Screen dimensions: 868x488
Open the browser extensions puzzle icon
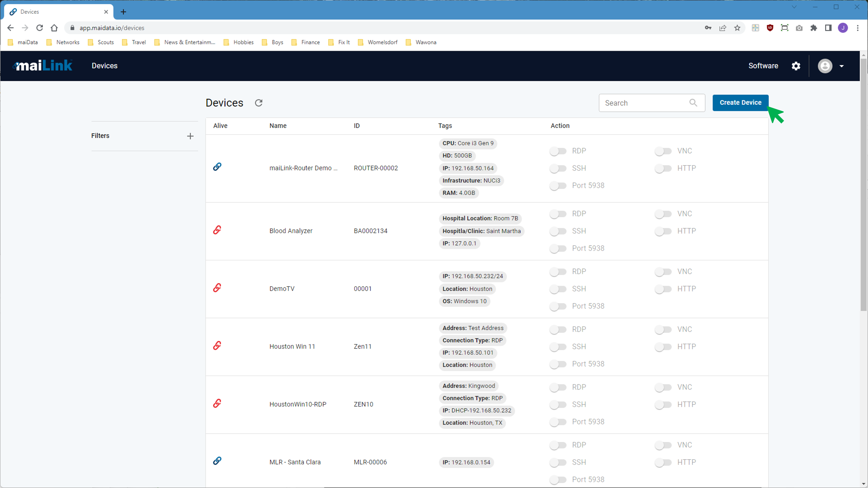(814, 28)
